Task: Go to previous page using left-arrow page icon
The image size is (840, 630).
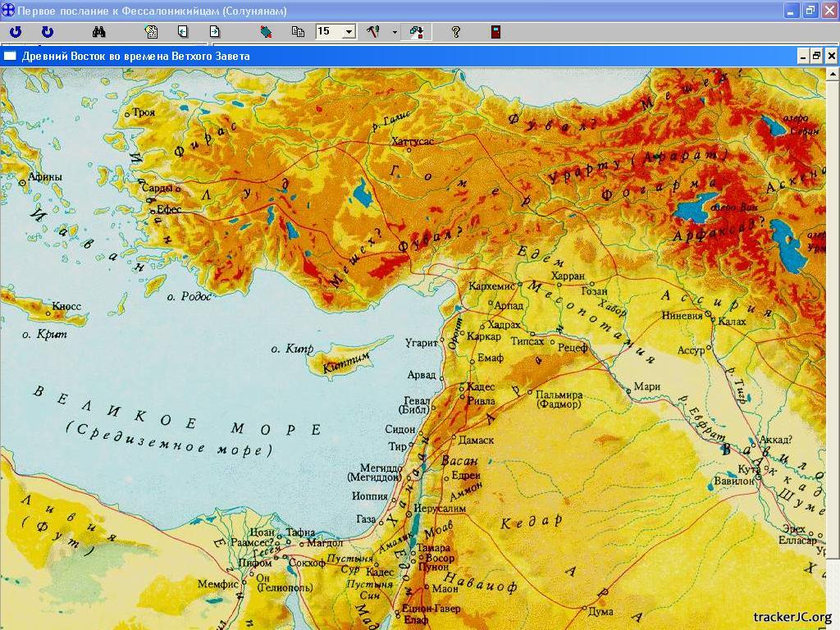Action: click(183, 32)
